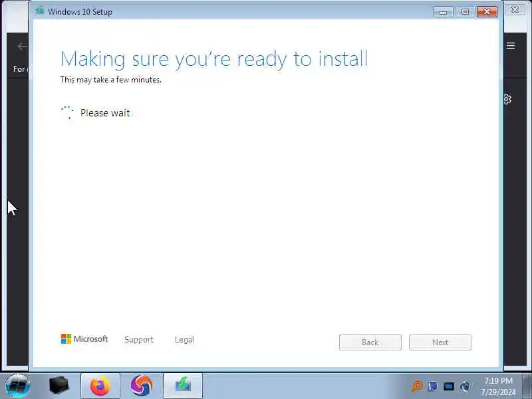Click the blue flag tray icon

pos(432,386)
